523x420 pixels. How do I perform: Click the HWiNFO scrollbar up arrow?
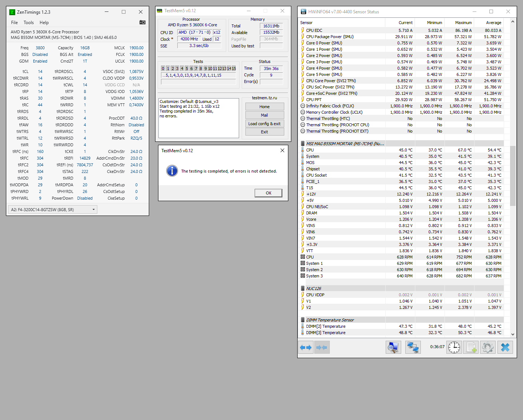tap(513, 22)
